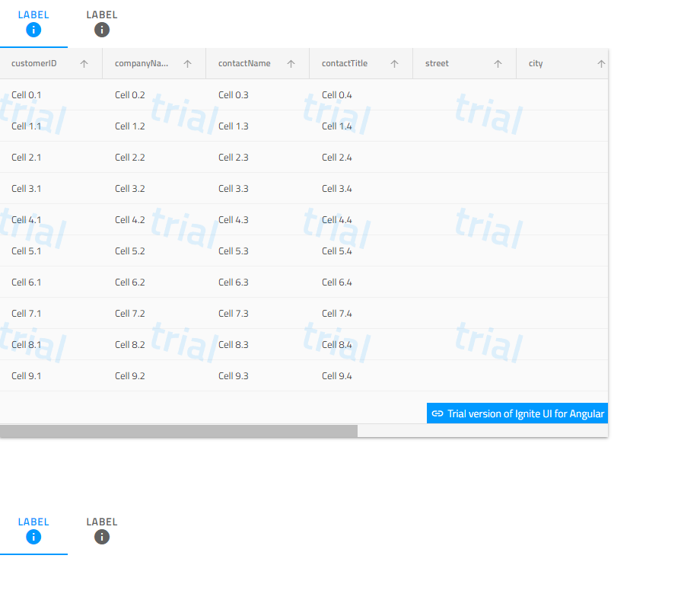Select cell 'Cell 8.1'
Viewport: 700px width, 616px height.
coord(51,345)
